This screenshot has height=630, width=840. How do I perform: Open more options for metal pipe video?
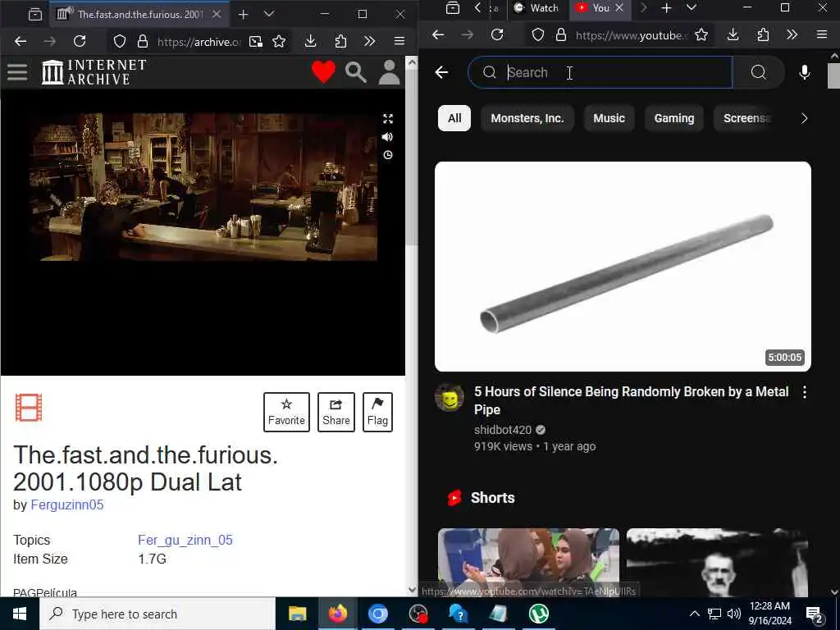click(x=804, y=392)
